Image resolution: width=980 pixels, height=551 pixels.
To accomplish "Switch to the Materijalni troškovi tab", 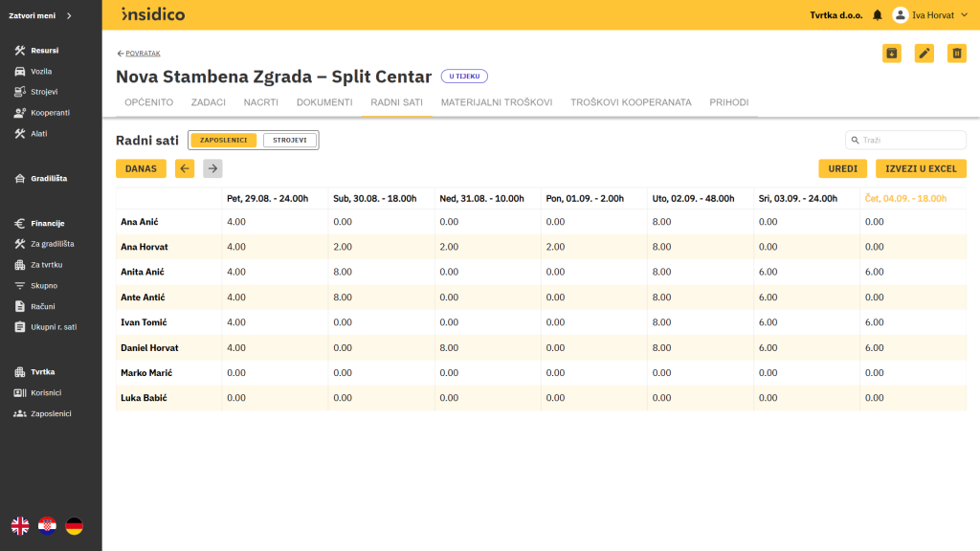I will pyautogui.click(x=496, y=102).
